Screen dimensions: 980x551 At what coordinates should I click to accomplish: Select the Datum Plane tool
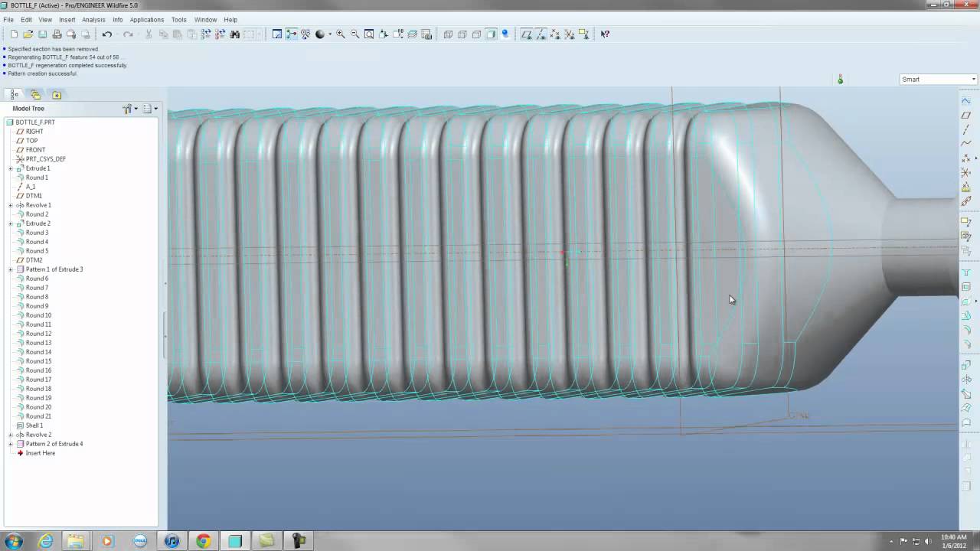(x=966, y=115)
